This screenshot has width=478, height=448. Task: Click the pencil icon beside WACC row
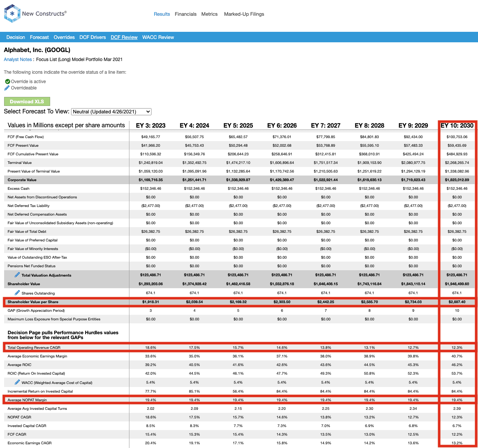(17, 382)
